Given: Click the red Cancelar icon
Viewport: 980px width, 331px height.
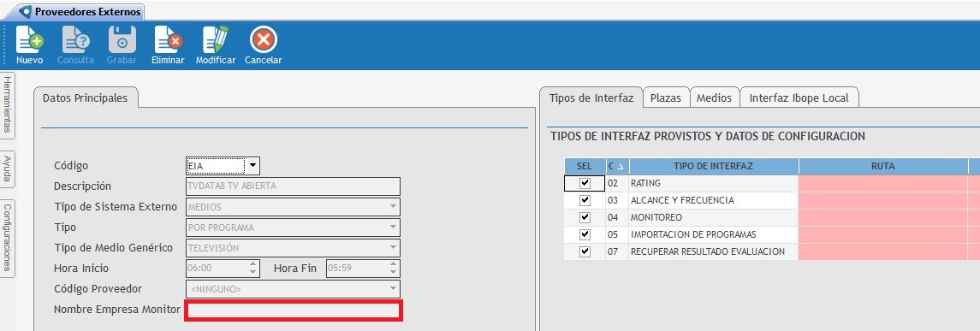Looking at the screenshot, I should 263,40.
